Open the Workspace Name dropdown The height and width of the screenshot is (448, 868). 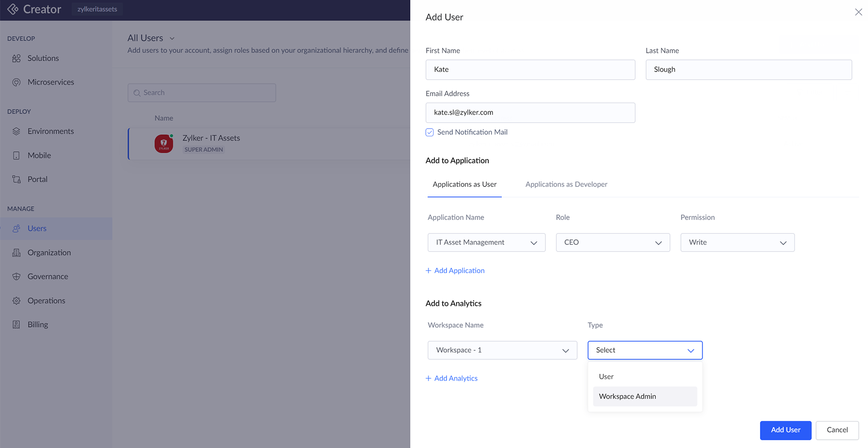(502, 350)
